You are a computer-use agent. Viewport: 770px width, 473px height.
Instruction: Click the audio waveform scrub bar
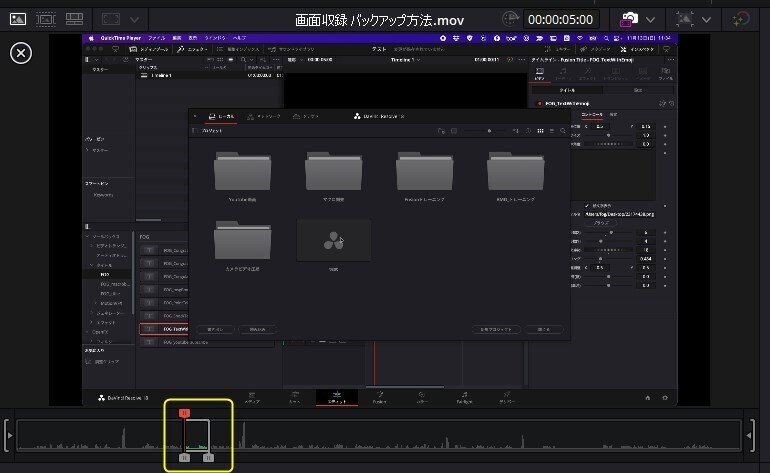[x=379, y=435]
